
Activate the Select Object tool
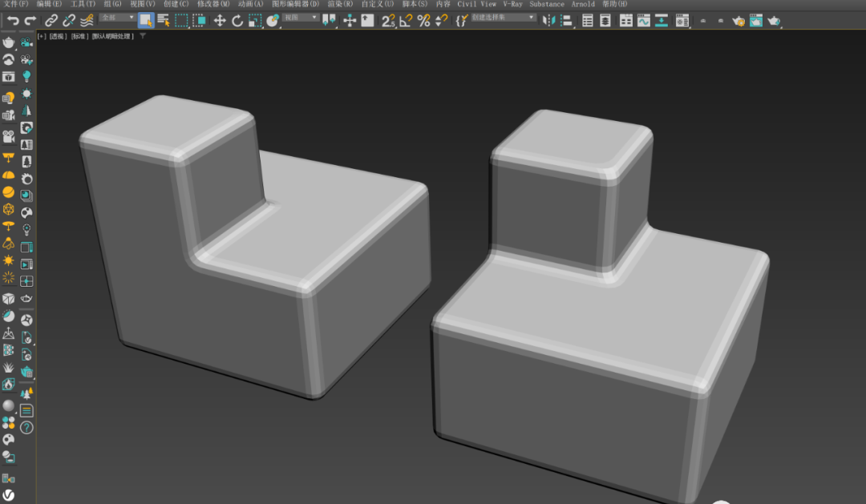[146, 20]
